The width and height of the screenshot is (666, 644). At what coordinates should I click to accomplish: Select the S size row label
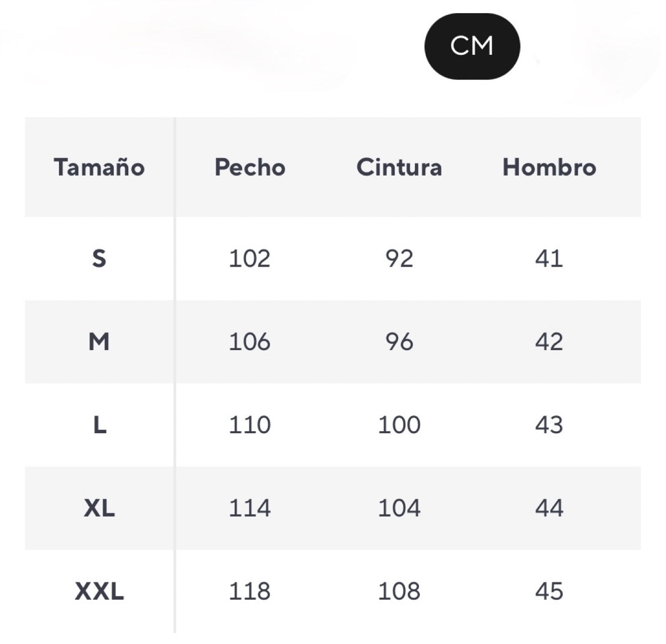point(99,259)
